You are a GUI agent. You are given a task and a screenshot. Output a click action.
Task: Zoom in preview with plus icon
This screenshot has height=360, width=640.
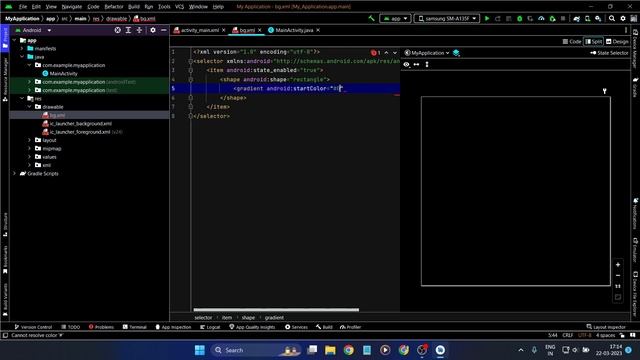pos(618,264)
